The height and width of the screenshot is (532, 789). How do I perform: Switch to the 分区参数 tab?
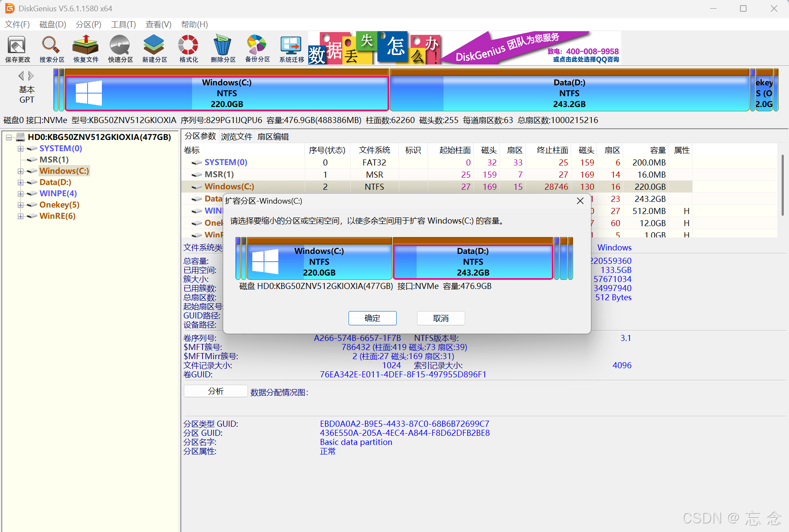point(200,136)
